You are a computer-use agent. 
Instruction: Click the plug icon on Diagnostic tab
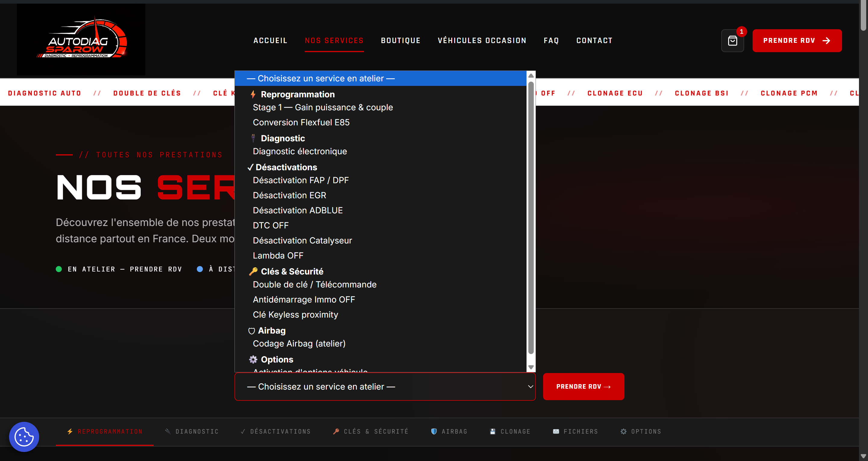[168, 431]
